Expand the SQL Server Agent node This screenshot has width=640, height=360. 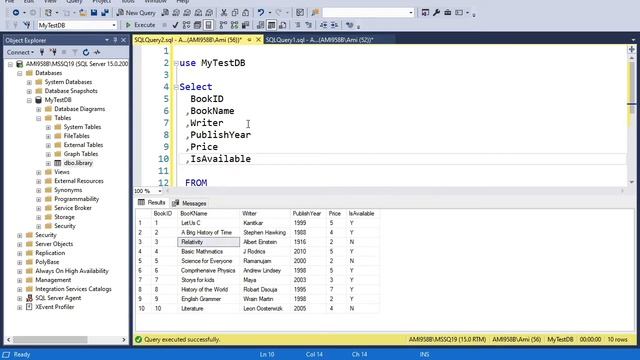[20, 298]
